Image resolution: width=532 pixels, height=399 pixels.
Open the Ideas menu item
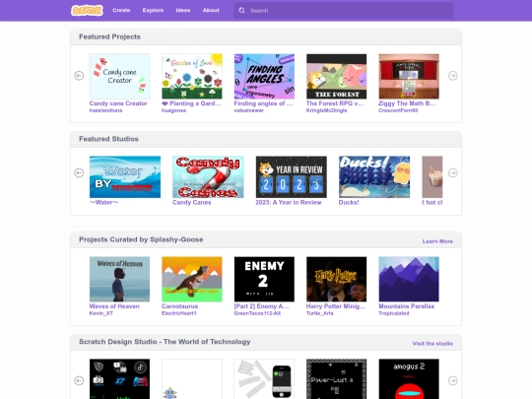[183, 10]
